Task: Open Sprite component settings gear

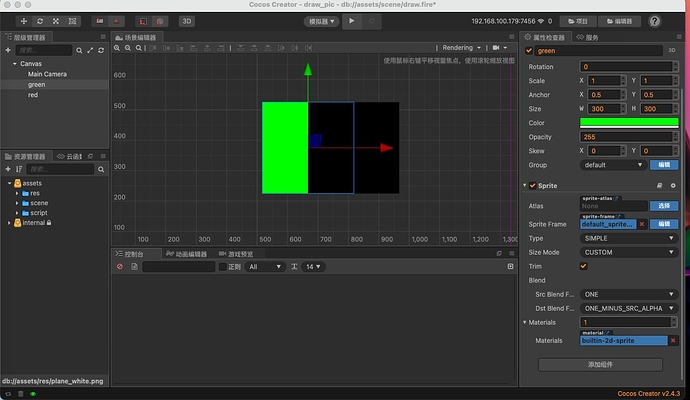Action: click(673, 186)
